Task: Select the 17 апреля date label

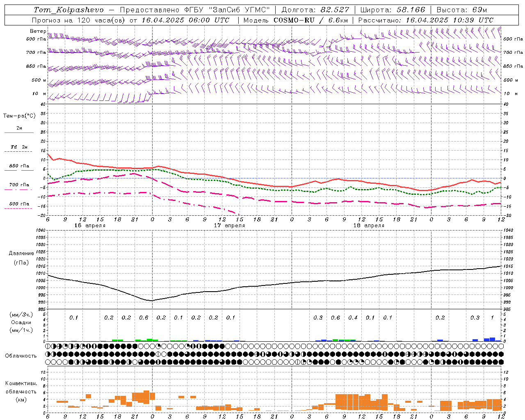Action: pyautogui.click(x=229, y=226)
